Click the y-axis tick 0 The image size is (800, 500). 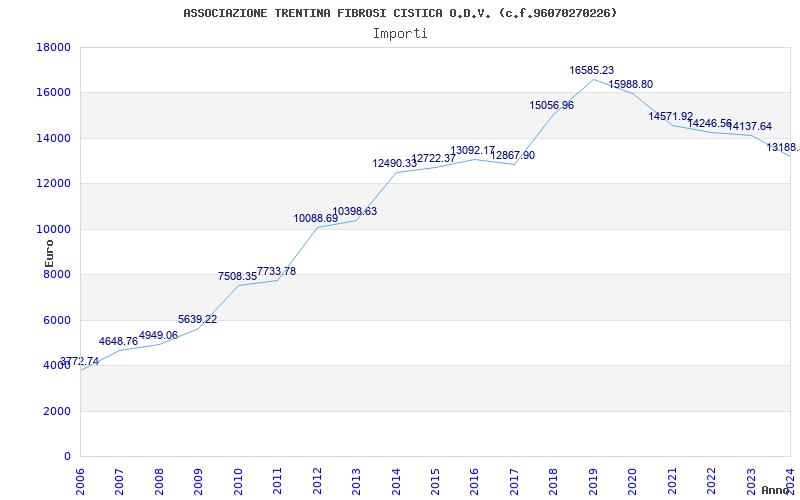(67, 457)
